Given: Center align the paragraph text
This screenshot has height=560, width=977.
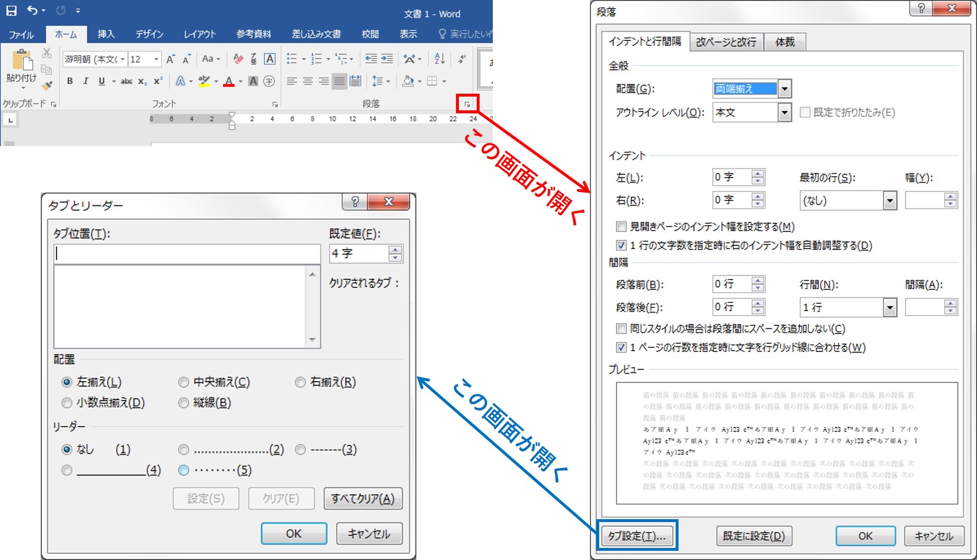Looking at the screenshot, I should coord(308,81).
